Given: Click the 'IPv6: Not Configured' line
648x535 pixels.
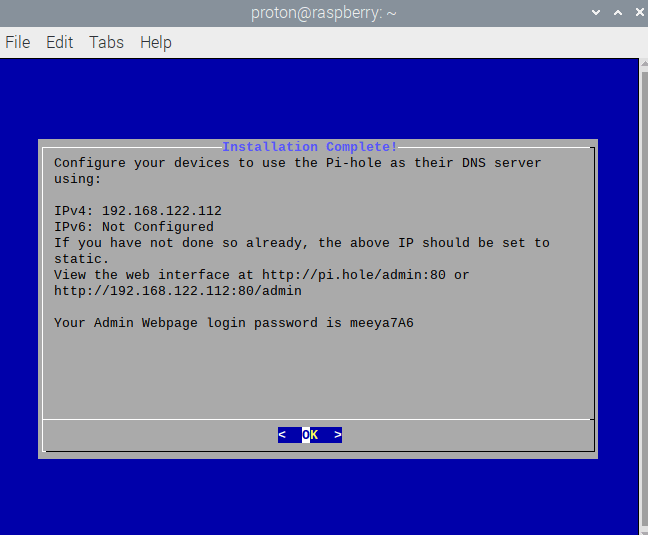Looking at the screenshot, I should pyautogui.click(x=134, y=227).
